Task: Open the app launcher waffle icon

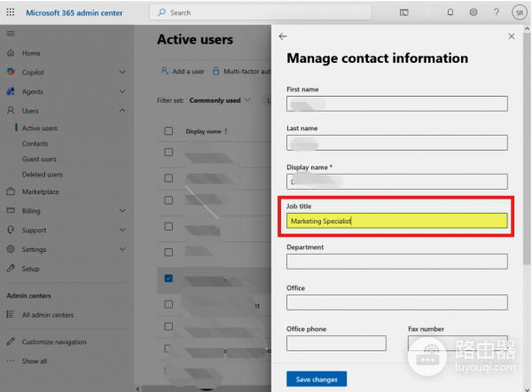Action: click(11, 12)
